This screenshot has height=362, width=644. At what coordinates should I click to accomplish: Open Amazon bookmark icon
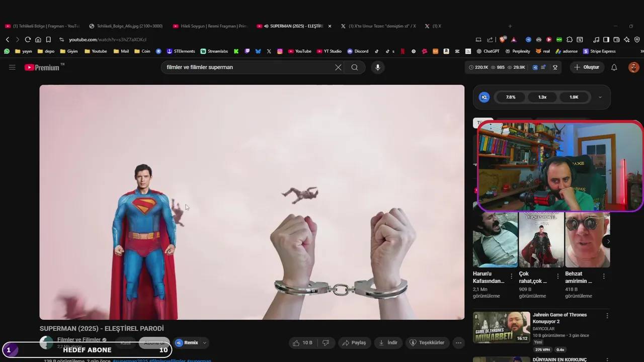pos(446,51)
